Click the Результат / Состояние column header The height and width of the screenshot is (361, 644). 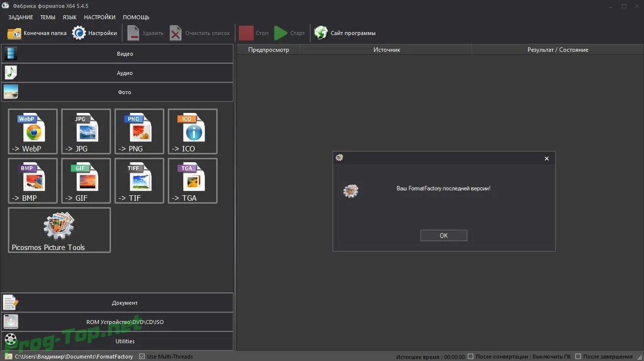click(558, 49)
